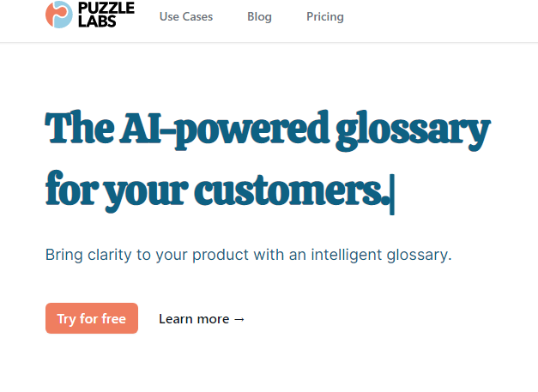Image resolution: width=538 pixels, height=392 pixels.
Task: Click the Puzzle Labs puzzle-piece logo icon
Action: click(59, 15)
